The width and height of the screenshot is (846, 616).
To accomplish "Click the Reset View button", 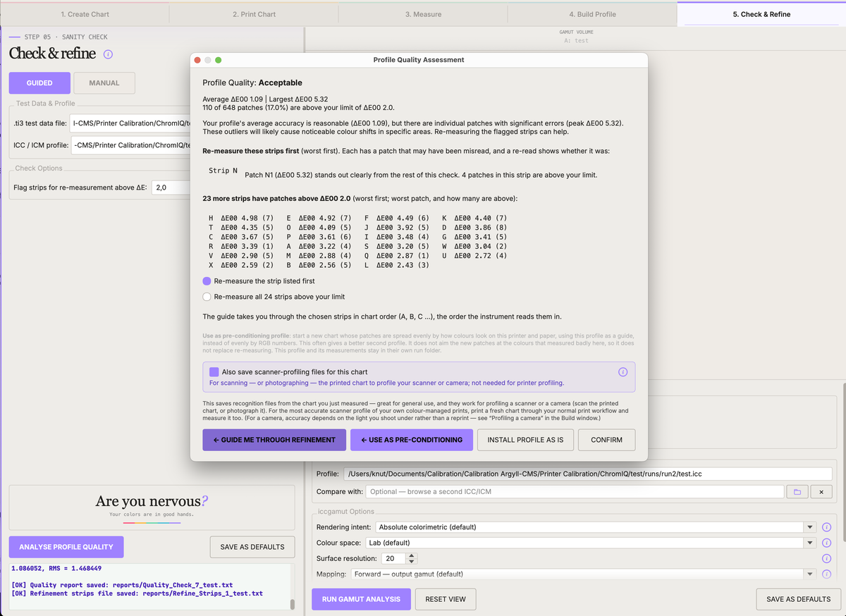I will (446, 599).
